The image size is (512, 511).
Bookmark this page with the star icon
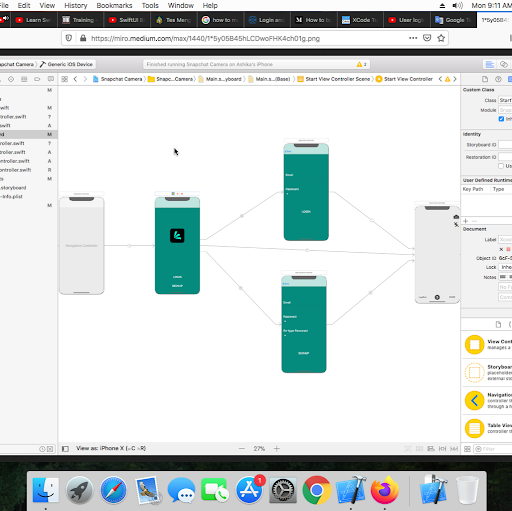[441, 38]
